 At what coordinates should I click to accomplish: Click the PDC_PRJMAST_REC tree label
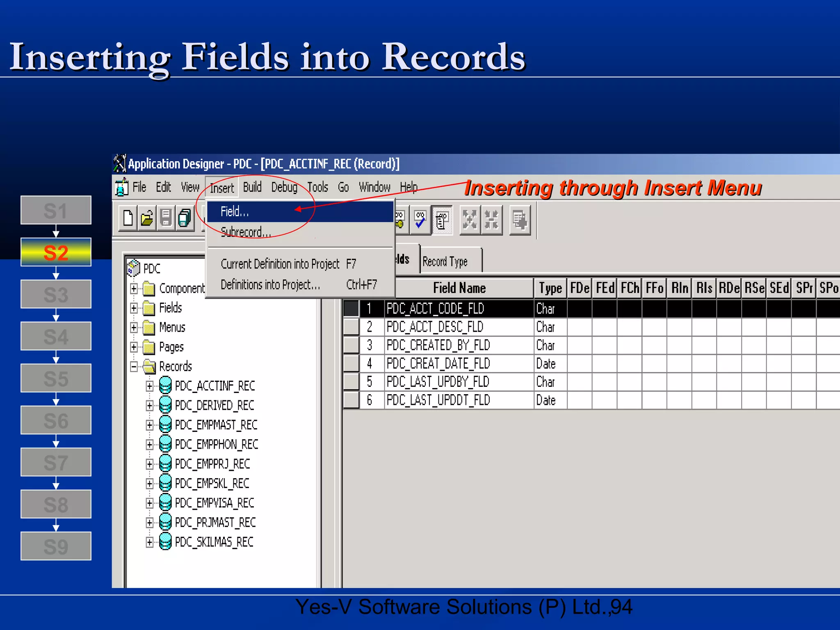215,523
